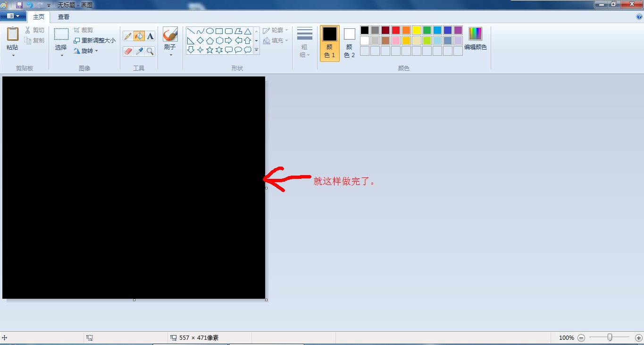
Task: Select the Magnifier tool
Action: tap(150, 51)
